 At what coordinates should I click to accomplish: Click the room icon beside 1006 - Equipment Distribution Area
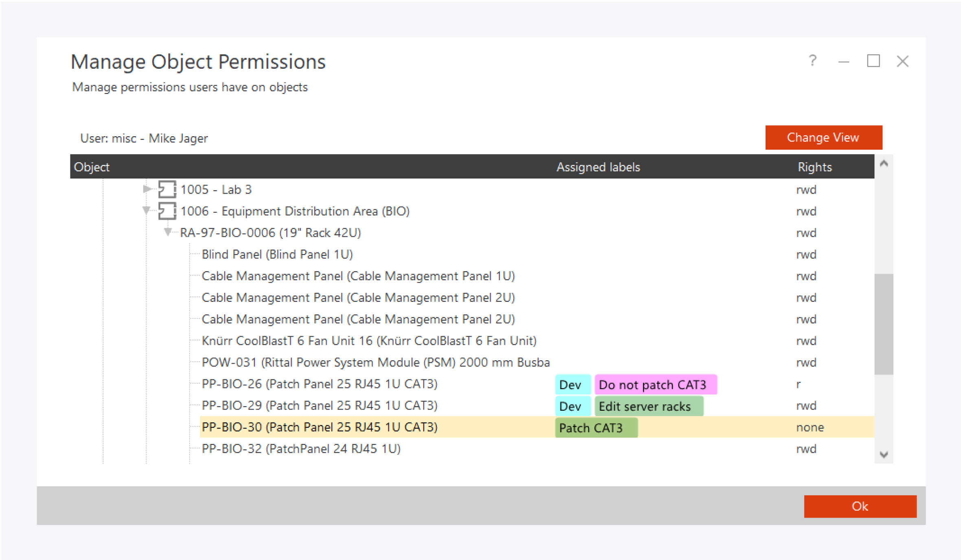167,211
